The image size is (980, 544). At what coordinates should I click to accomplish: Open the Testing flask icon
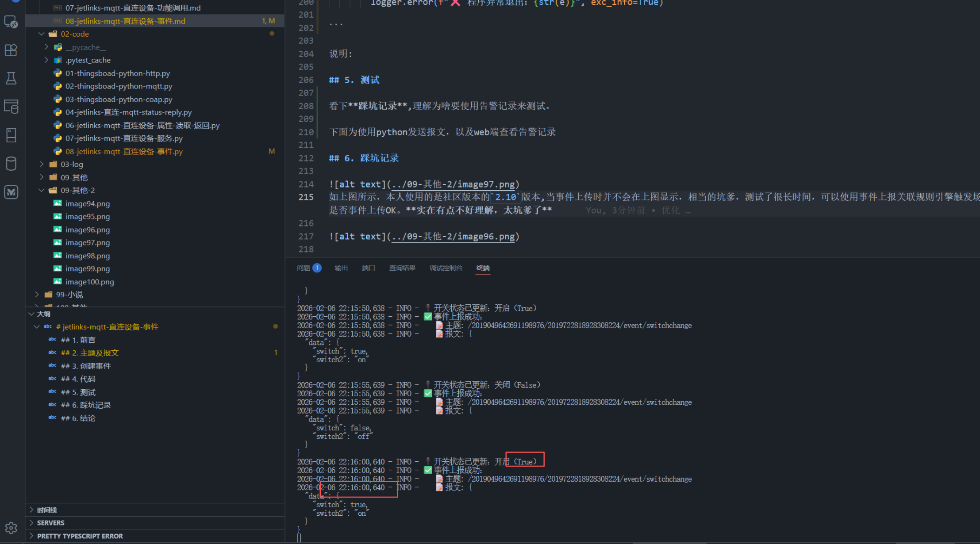click(x=11, y=78)
